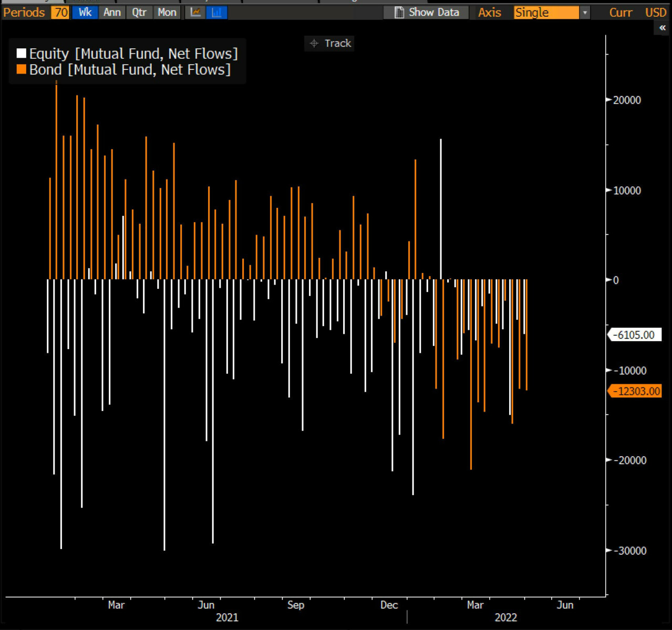Choose monthly Mon periodicity
The image size is (672, 630).
pos(167,12)
